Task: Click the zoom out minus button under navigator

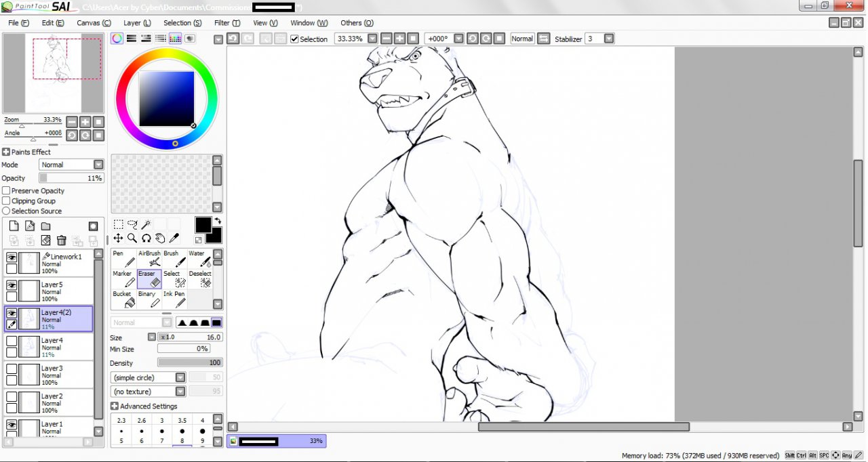Action: 72,122
